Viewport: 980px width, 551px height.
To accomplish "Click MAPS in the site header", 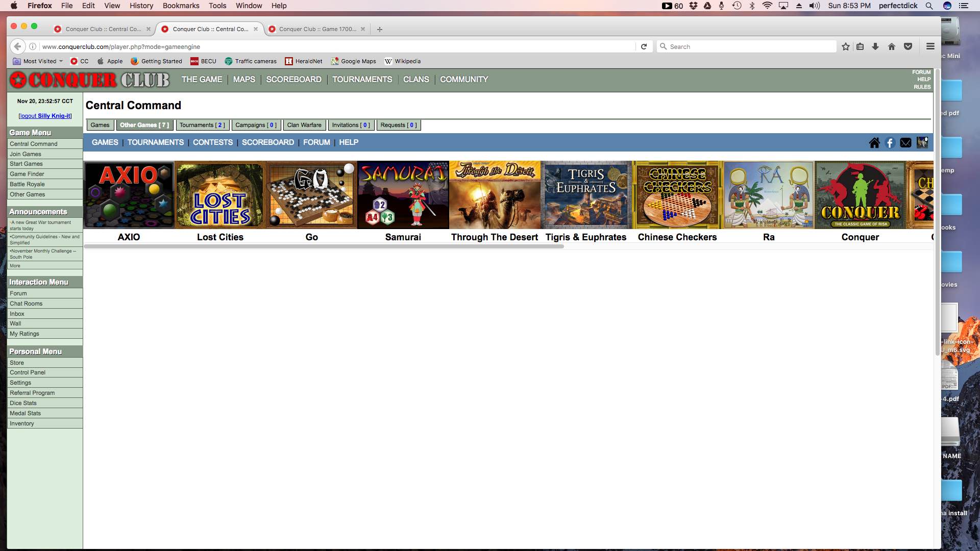I will pyautogui.click(x=244, y=80).
